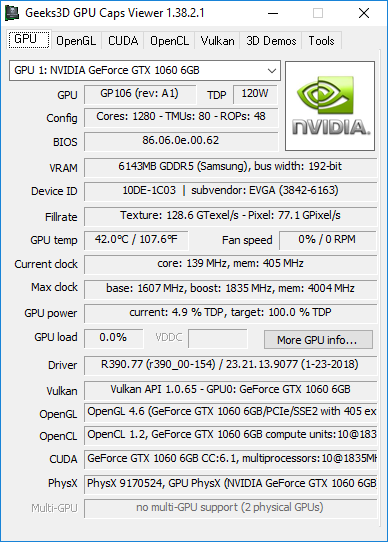
Task: Click the BIOS version field
Action: [x=181, y=141]
